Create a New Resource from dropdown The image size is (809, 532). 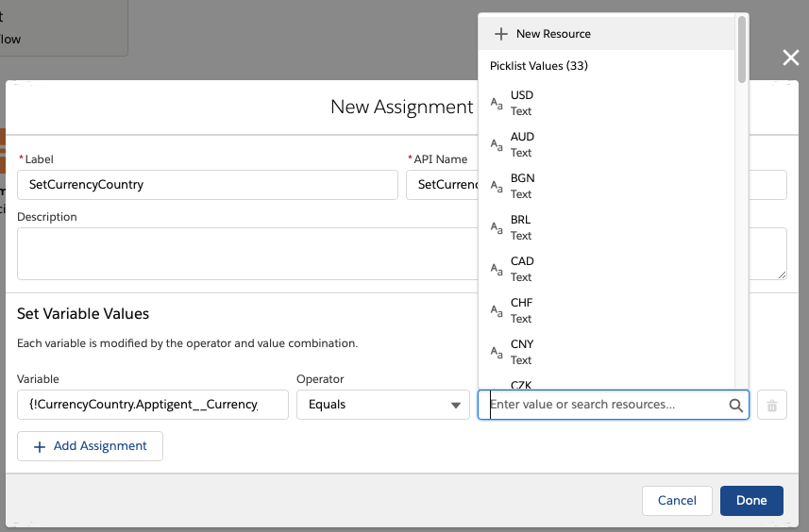tap(606, 34)
